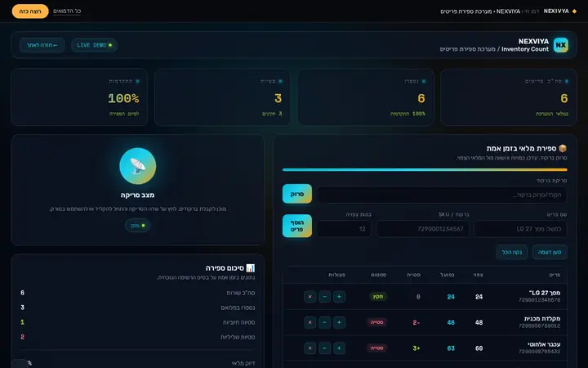Click the סטייה status badge for עכבר אלחוטי
The image size is (588, 368).
(376, 348)
